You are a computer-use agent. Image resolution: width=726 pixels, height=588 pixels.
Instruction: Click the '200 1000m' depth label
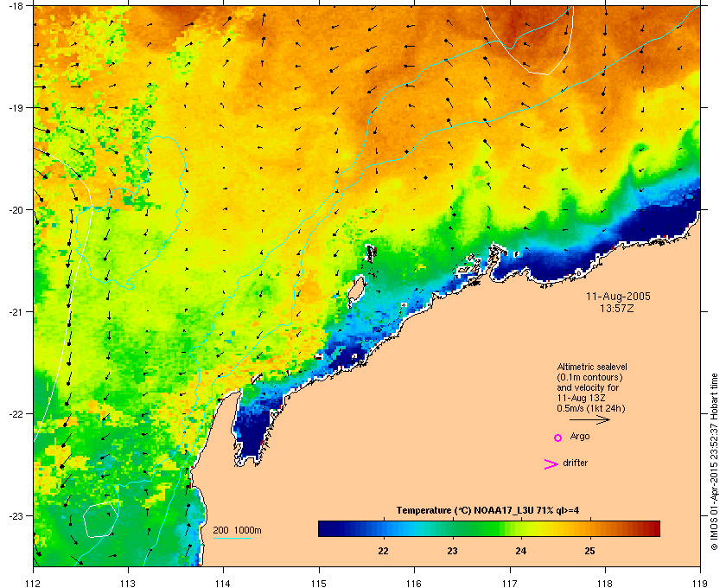[237, 530]
